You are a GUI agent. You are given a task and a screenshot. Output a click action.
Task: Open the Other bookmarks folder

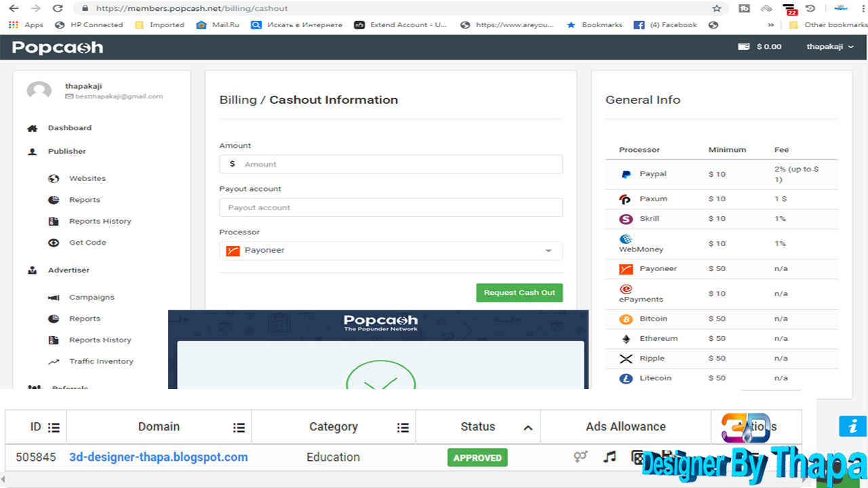(x=828, y=25)
